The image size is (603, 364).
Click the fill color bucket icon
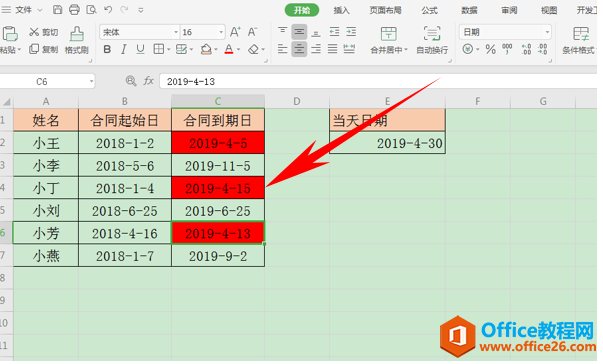click(206, 49)
